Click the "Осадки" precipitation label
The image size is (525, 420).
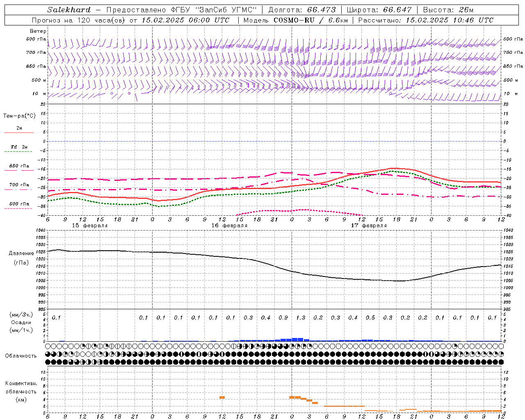tap(21, 322)
